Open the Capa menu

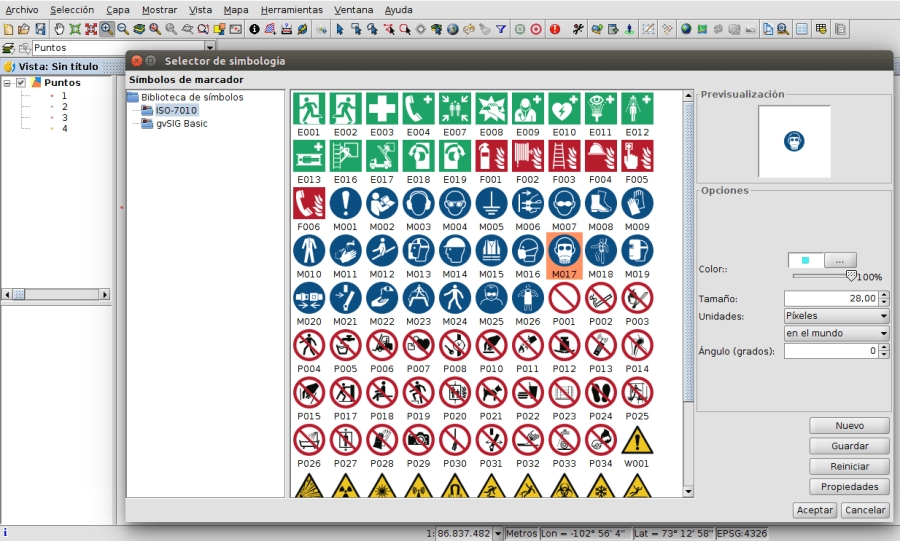pos(118,9)
